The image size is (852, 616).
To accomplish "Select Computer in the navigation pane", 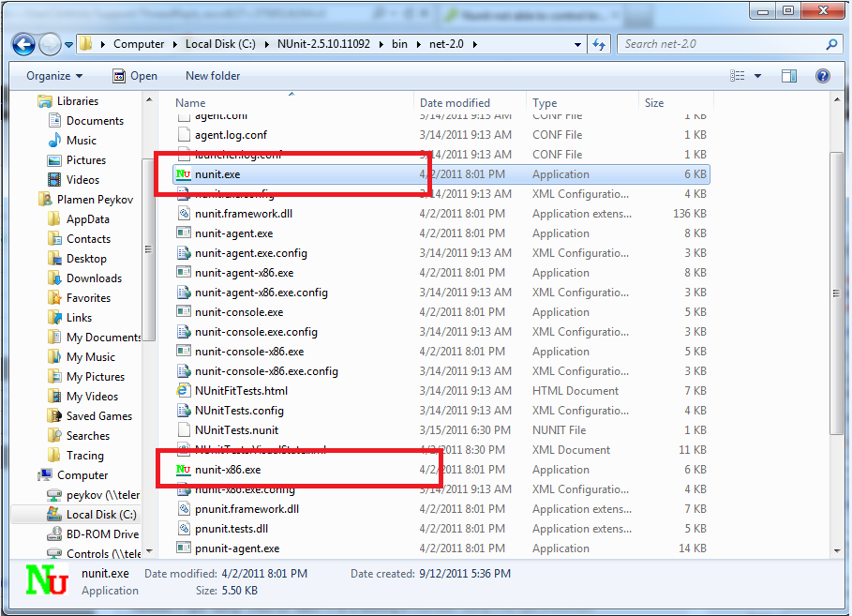I will tap(82, 475).
